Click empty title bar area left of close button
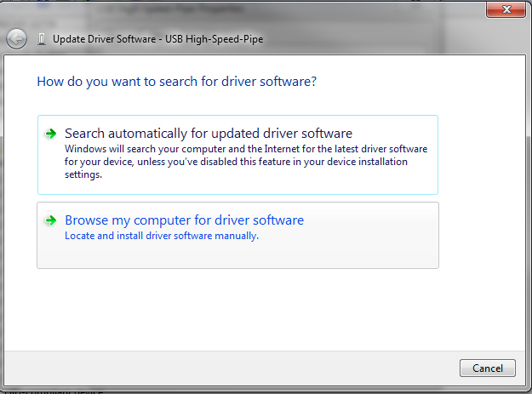This screenshot has width=532, height=394. coord(383,9)
